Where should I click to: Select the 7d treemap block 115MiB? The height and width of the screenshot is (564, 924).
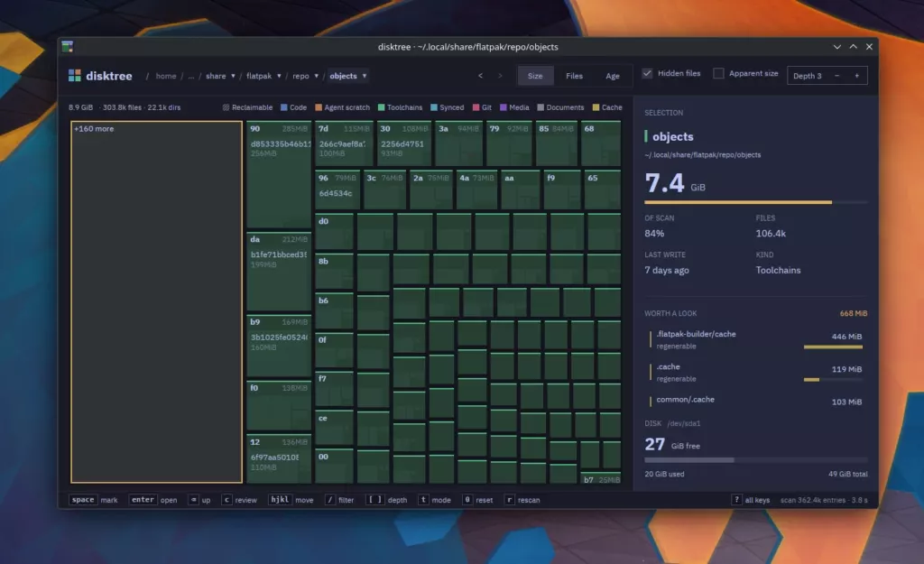344,143
